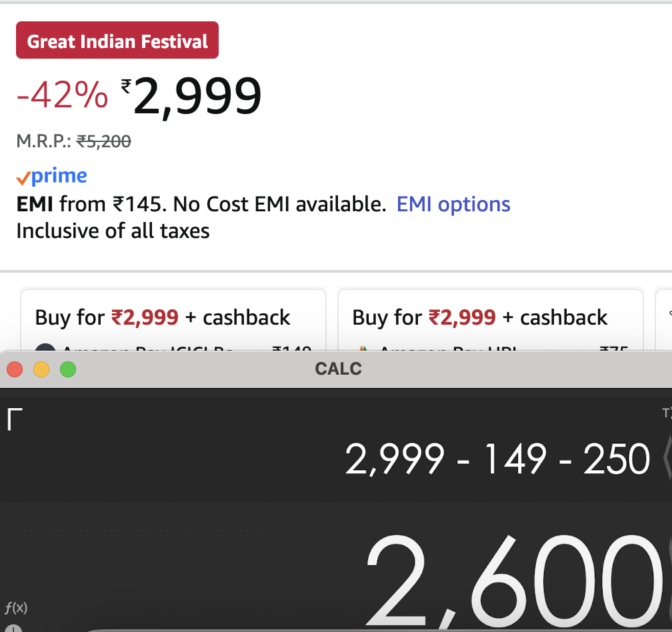Viewport: 672px width, 632px height.
Task: Minimize the CALC window with yellow button
Action: coord(41,369)
